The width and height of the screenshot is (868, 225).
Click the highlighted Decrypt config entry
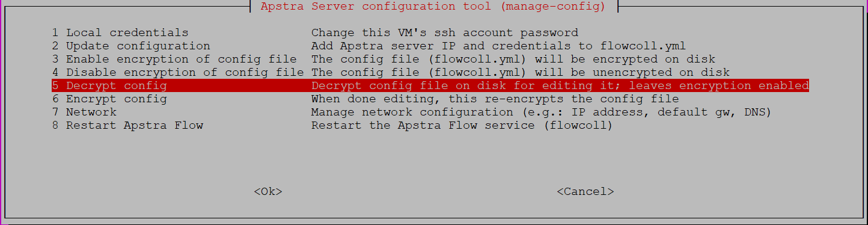(x=430, y=85)
